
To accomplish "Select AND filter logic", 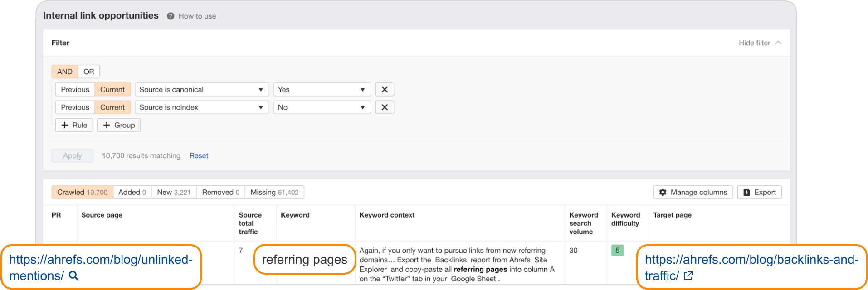I will tap(65, 72).
